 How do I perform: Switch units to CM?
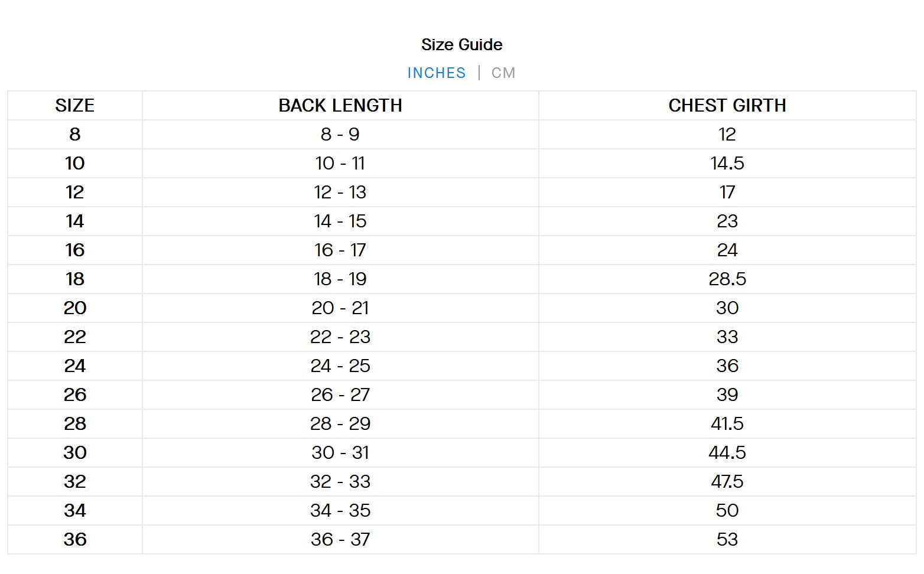[x=503, y=73]
